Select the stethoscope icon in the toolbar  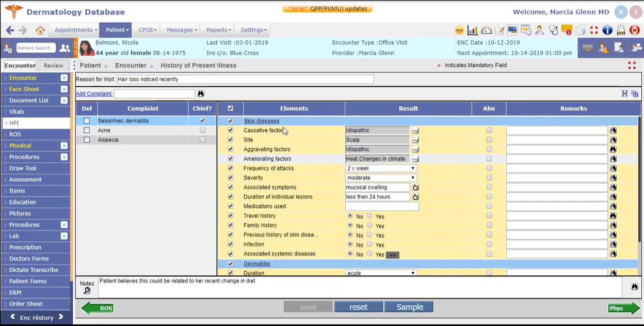[553, 30]
